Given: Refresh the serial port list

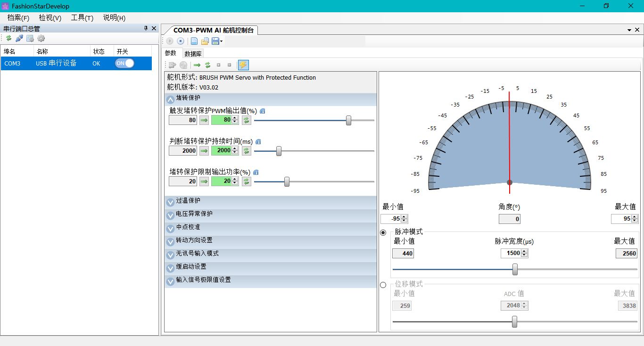Looking at the screenshot, I should 8,38.
